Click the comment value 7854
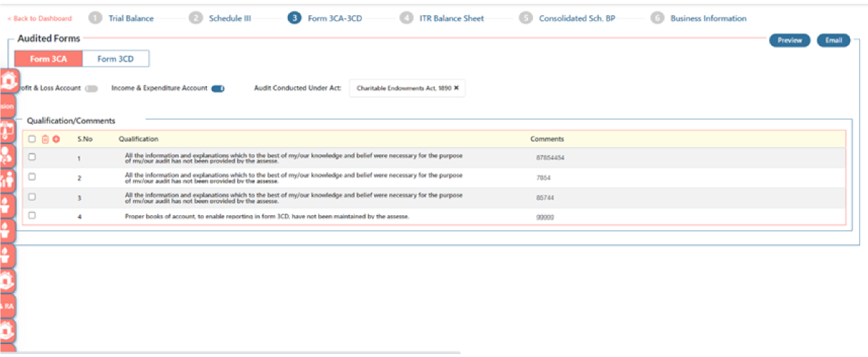The image size is (868, 357). click(543, 177)
